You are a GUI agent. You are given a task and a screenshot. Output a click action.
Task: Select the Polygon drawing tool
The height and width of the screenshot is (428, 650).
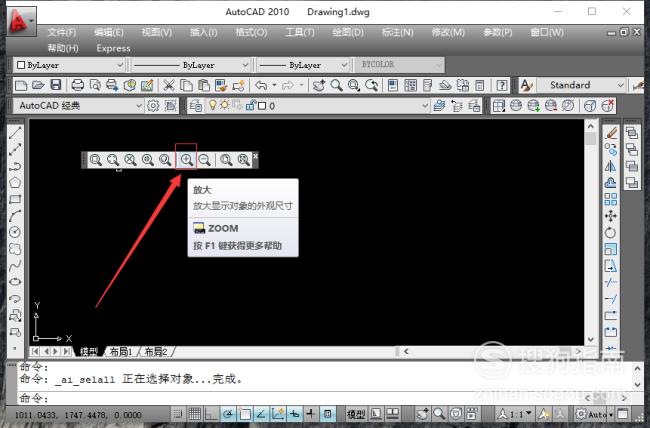click(15, 182)
